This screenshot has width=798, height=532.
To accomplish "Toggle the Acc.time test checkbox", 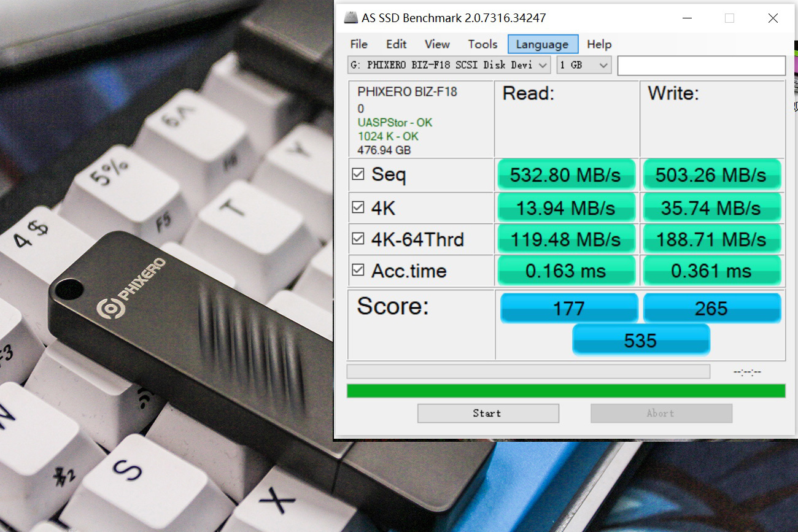I will click(358, 270).
